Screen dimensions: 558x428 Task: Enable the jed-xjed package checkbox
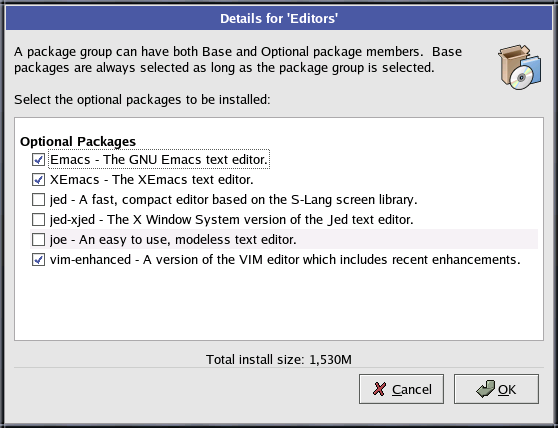(x=38, y=220)
